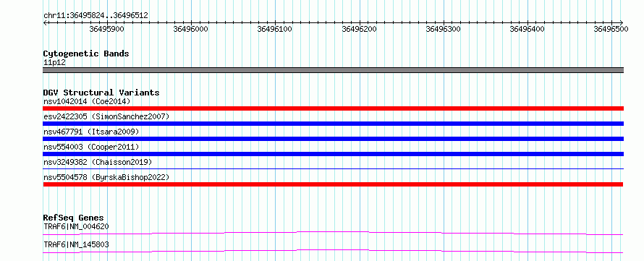This screenshot has width=644, height=261.
Task: Click the 36496100 ruler position label
Action: coord(275,29)
